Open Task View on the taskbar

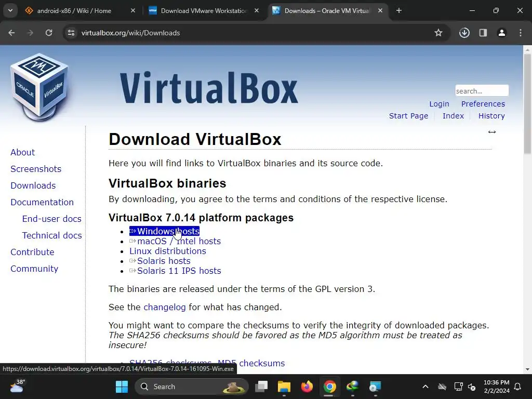[262, 387]
